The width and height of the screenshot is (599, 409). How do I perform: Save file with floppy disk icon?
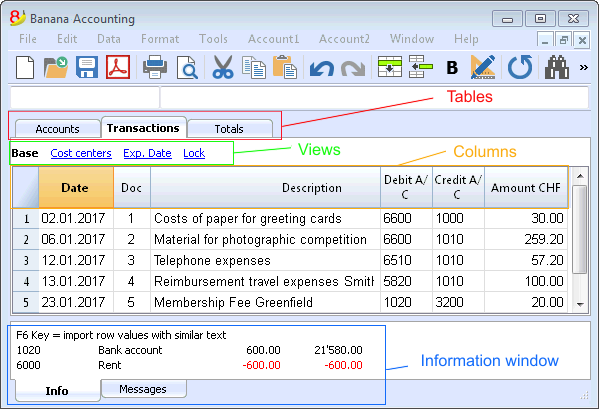pyautogui.click(x=87, y=68)
